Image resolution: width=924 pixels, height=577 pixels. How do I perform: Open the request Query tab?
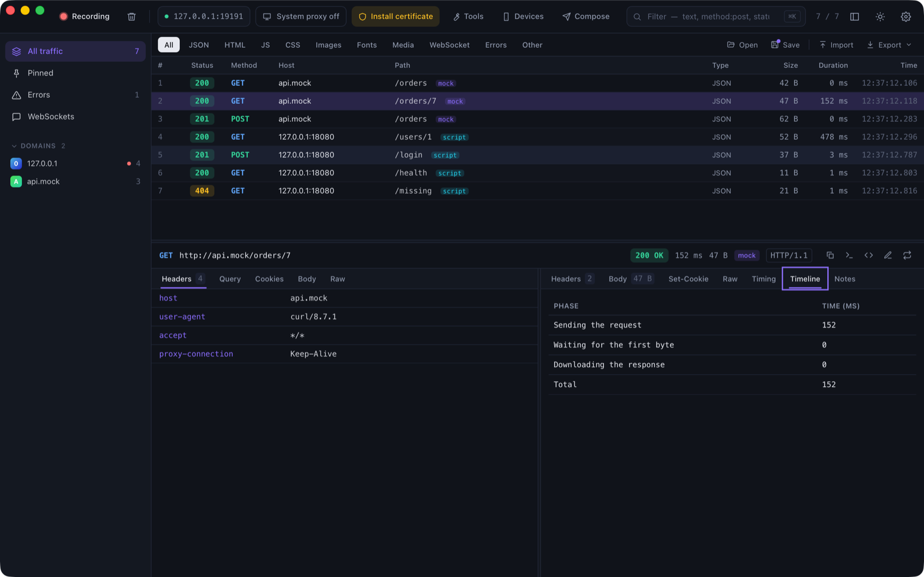(230, 279)
